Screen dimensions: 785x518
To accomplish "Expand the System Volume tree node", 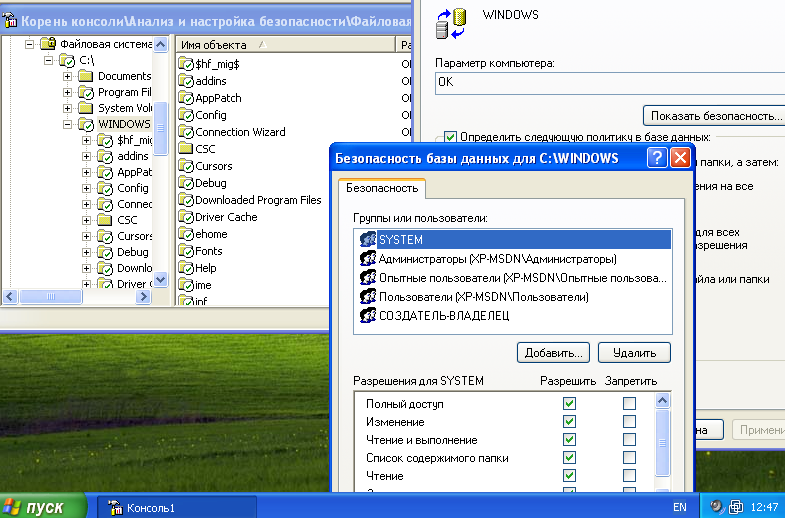I will point(68,108).
